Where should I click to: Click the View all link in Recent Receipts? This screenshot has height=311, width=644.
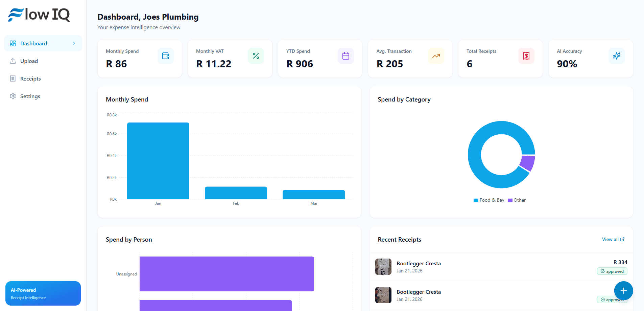(x=611, y=239)
